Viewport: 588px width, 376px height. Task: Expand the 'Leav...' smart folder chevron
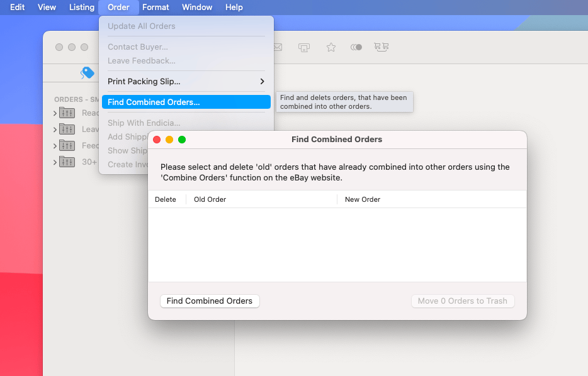point(55,130)
